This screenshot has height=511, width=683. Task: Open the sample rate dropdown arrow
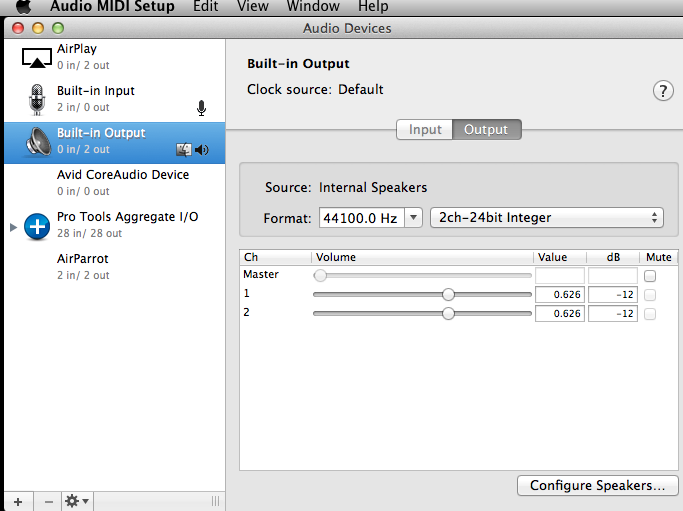click(x=413, y=217)
